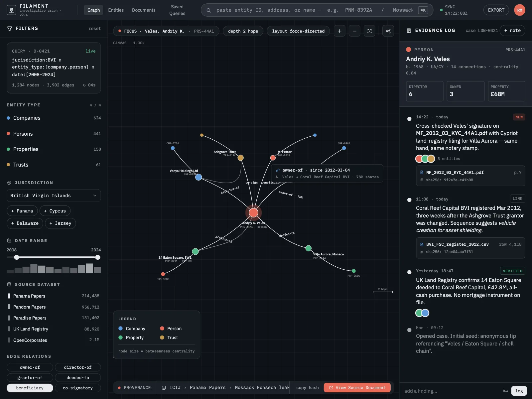The height and width of the screenshot is (399, 532).
Task: Focus the add a finding field
Action: pyautogui.click(x=452, y=391)
